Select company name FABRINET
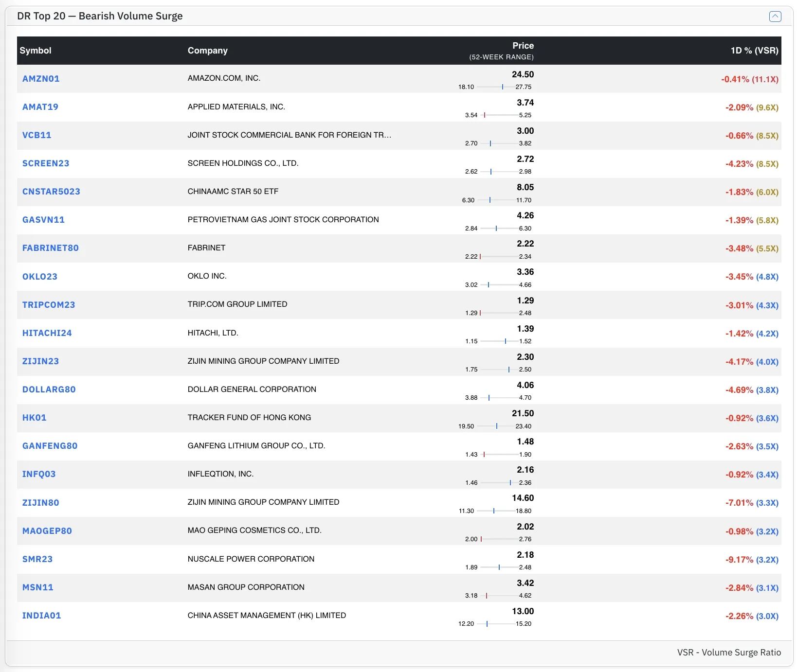Viewport: 797px width, 672px height. tap(207, 248)
